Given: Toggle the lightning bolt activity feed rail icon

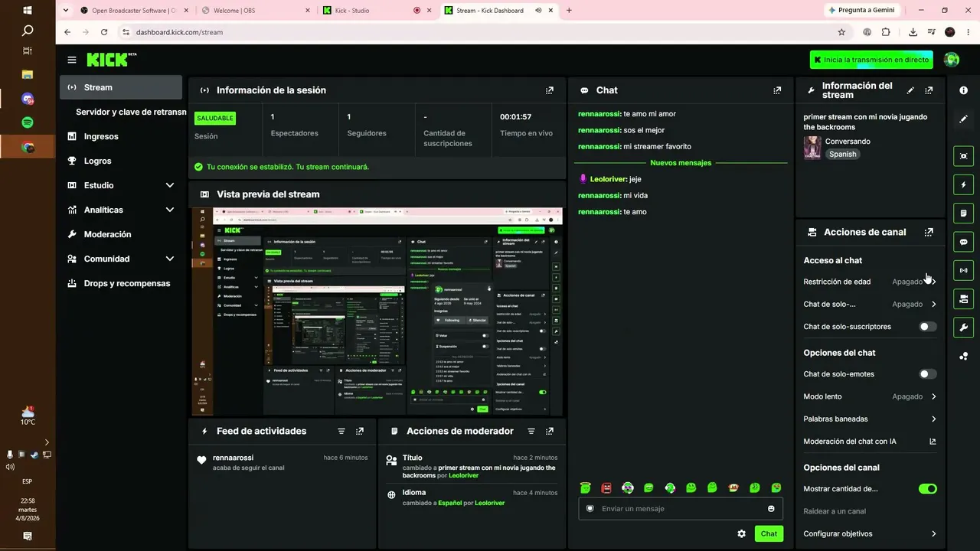Looking at the screenshot, I should [x=963, y=185].
